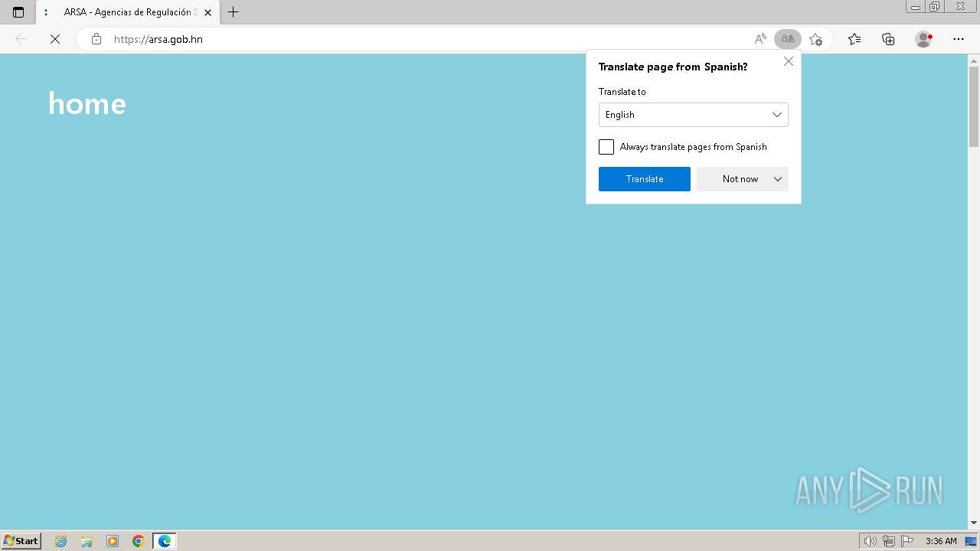Close the ARSA browser tab
Viewport: 980px width, 551px height.
coord(207,12)
